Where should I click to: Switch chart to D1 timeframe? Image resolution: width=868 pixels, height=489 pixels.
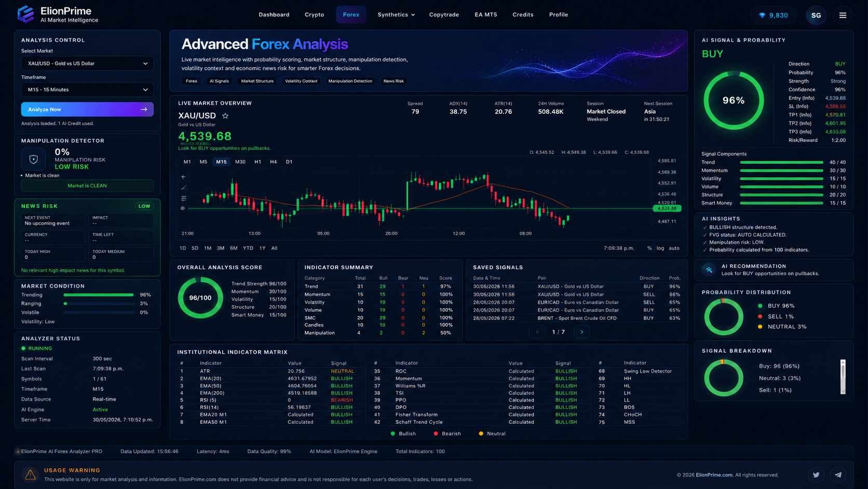click(x=289, y=162)
